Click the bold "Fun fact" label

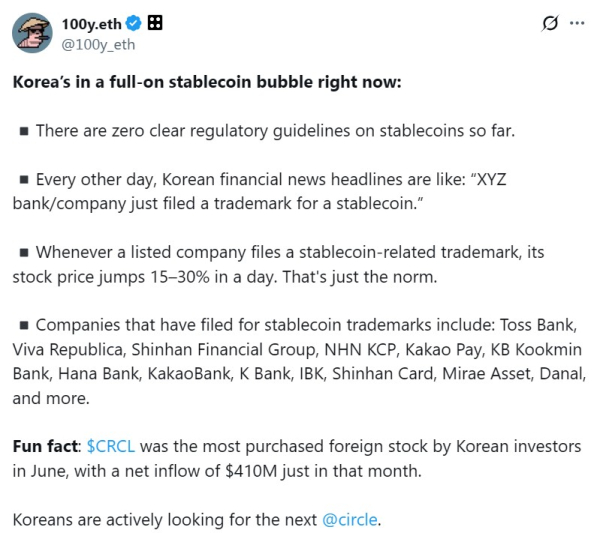(x=46, y=445)
